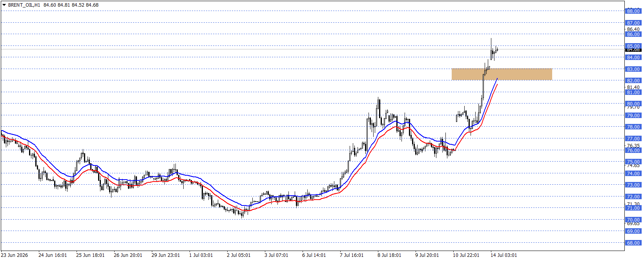This screenshot has height=260, width=644.
Task: Click the 81.00 price level label
Action: coord(633,93)
